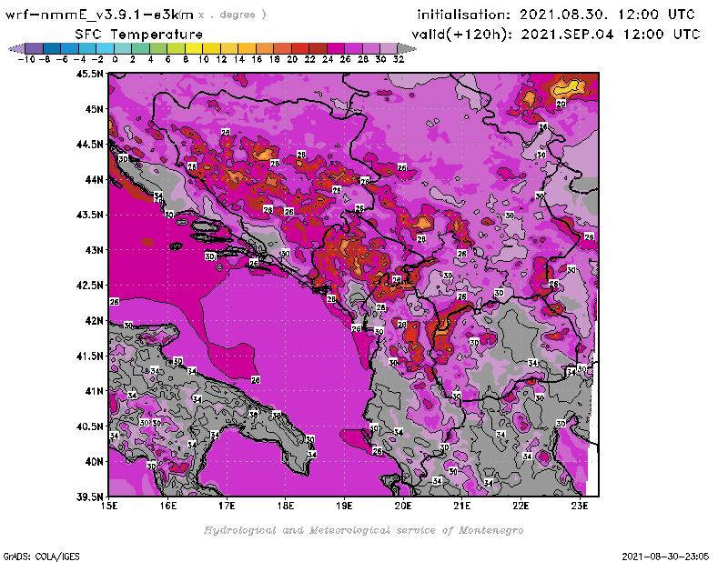Click the '43.5N' latitude axis label

click(x=89, y=215)
